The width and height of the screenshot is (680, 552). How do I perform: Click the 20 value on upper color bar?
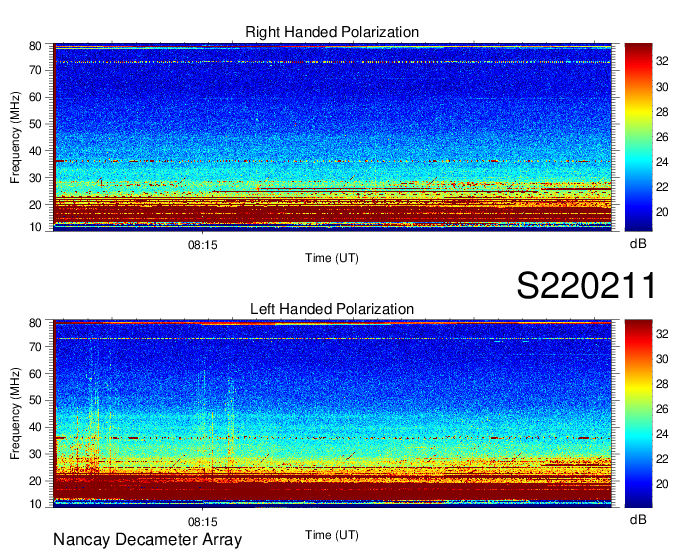(662, 212)
